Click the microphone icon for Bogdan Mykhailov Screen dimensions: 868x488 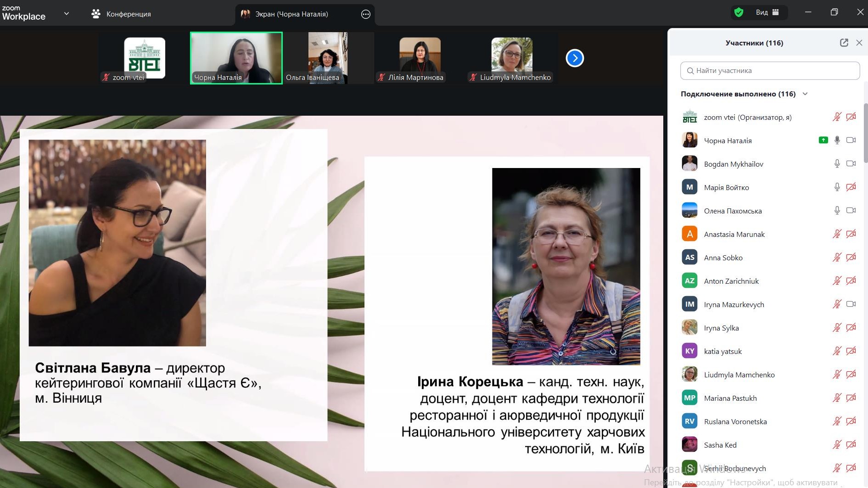point(837,164)
